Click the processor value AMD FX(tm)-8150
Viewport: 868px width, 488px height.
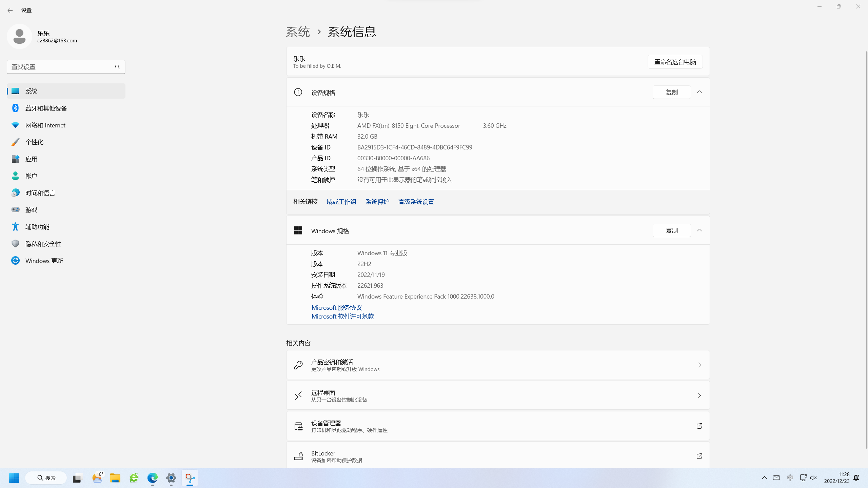(x=409, y=126)
